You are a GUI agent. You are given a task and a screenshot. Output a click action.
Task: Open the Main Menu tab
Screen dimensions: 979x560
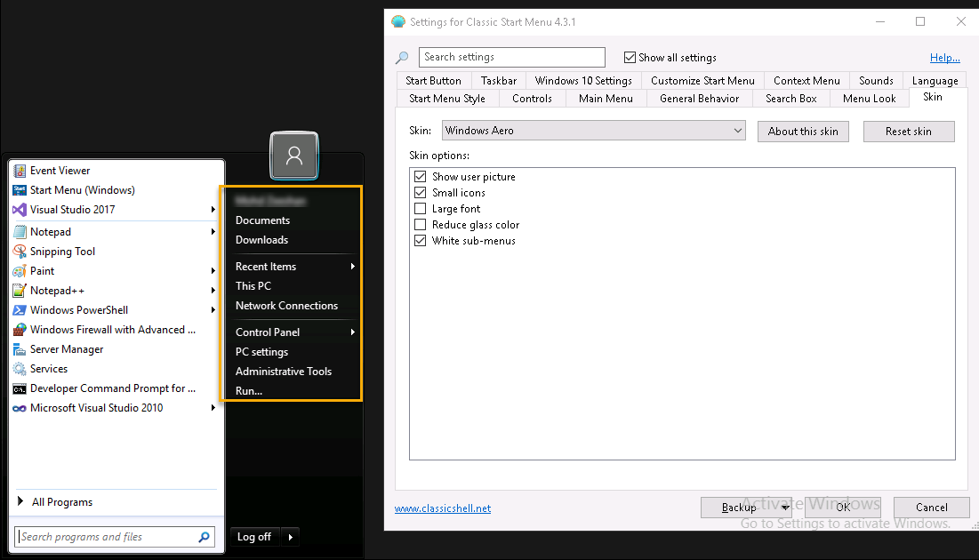[x=606, y=99]
